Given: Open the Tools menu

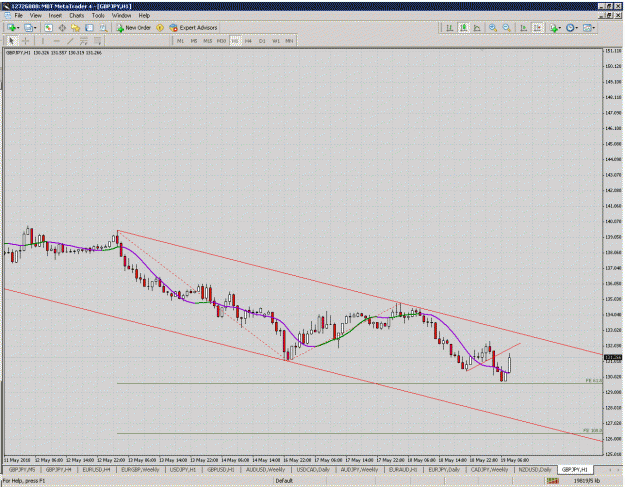Looking at the screenshot, I should pos(98,16).
